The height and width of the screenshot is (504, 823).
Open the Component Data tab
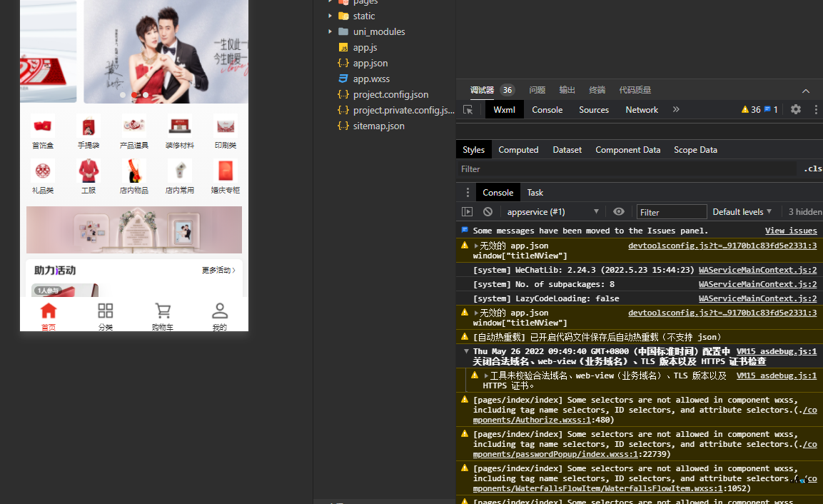pos(627,150)
